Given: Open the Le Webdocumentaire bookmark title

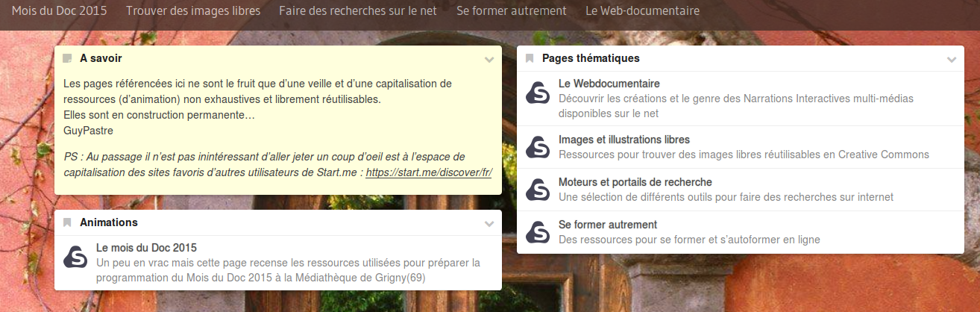Looking at the screenshot, I should coord(609,84).
